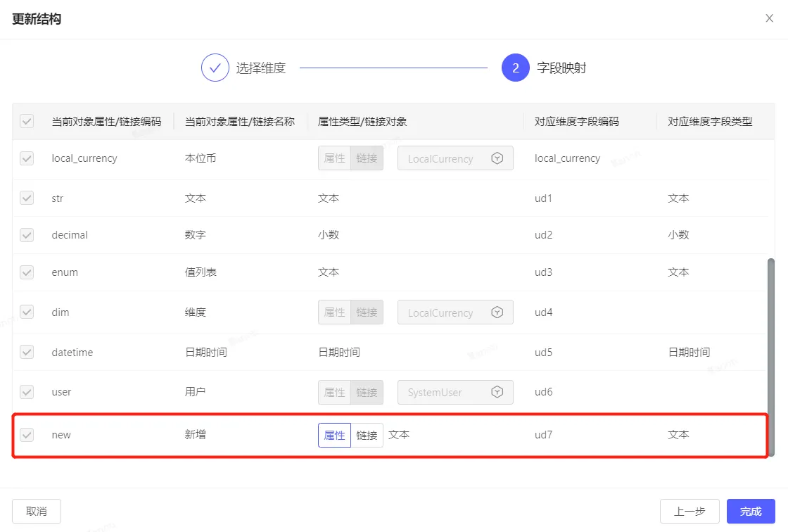Click the user code cell
Viewport: 788px width, 532px height.
tap(61, 392)
